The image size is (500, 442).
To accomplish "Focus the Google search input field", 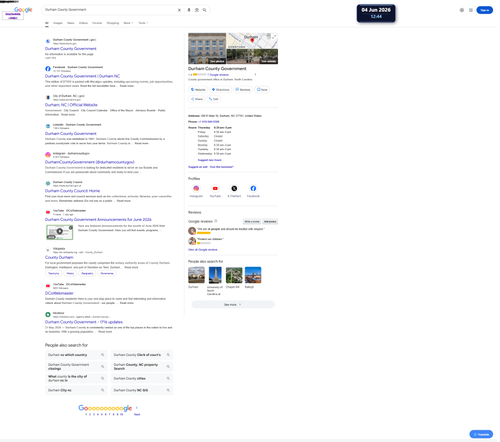I will 110,10.
